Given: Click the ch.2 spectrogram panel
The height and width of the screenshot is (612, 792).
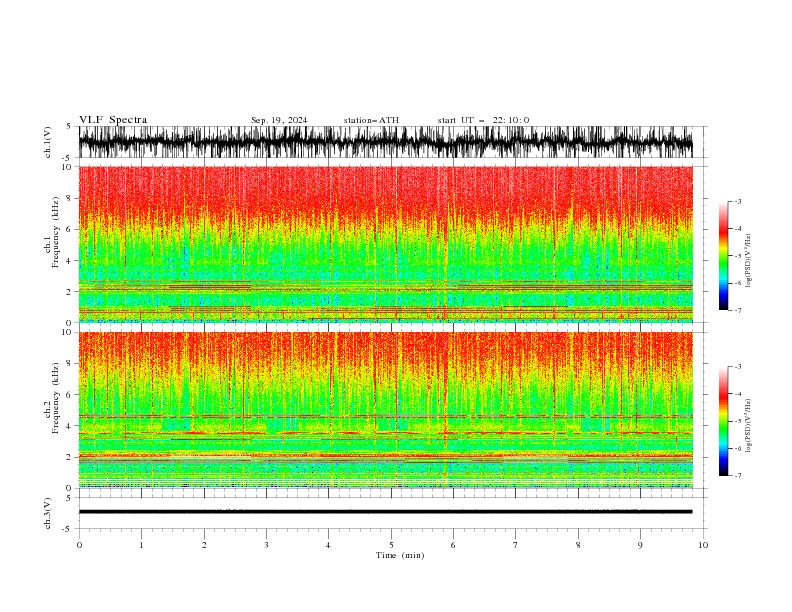Looking at the screenshot, I should 386,410.
